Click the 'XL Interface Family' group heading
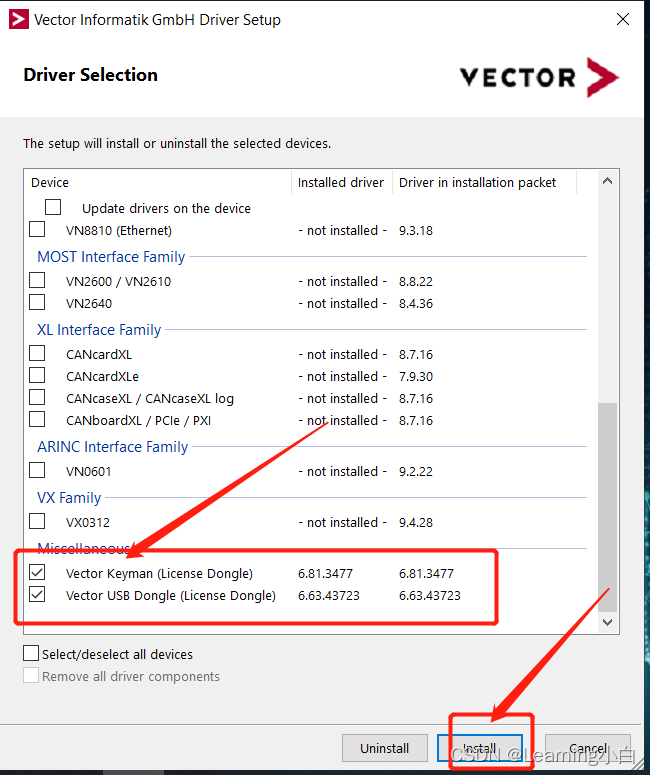Viewport: 650px width, 775px height. pos(99,330)
